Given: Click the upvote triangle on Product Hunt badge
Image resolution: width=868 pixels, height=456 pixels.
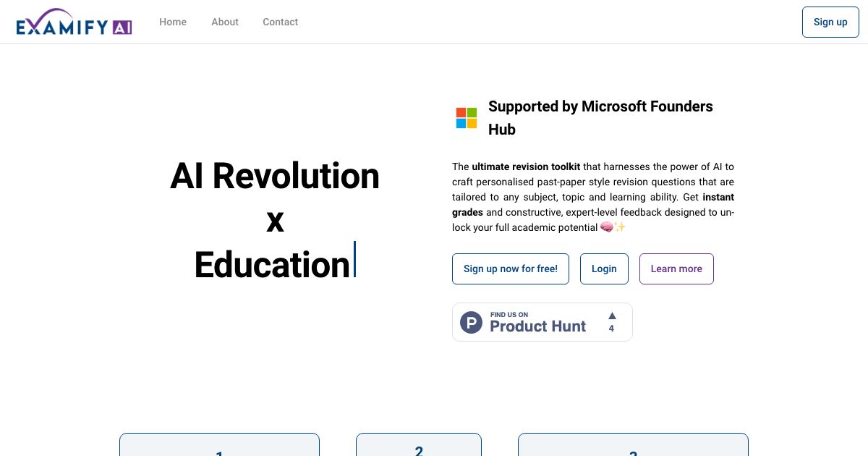Looking at the screenshot, I should click(611, 314).
